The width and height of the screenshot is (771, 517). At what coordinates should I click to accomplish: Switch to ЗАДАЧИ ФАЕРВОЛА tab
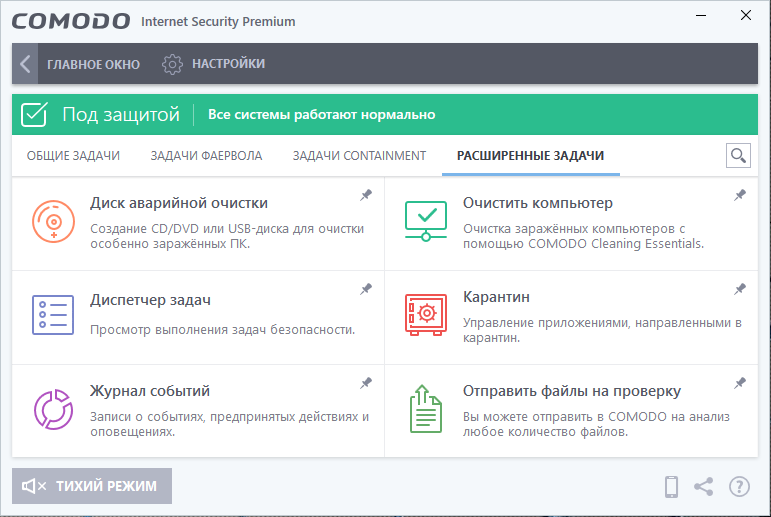click(206, 155)
